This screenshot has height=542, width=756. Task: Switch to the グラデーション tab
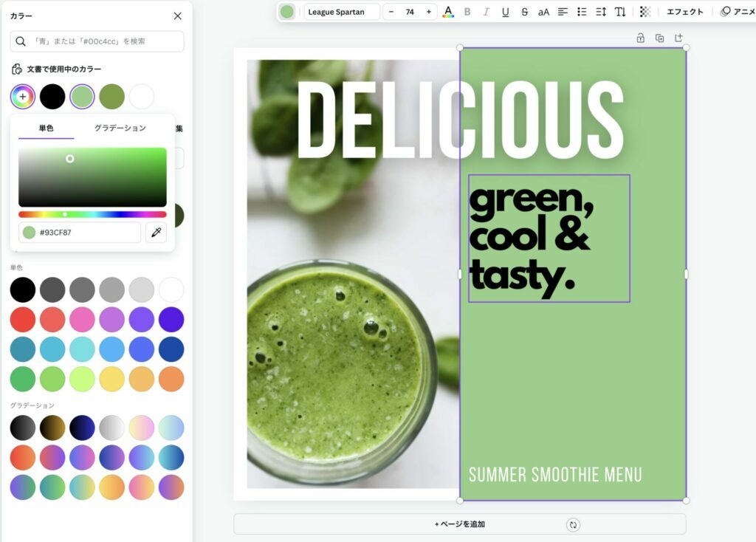120,128
